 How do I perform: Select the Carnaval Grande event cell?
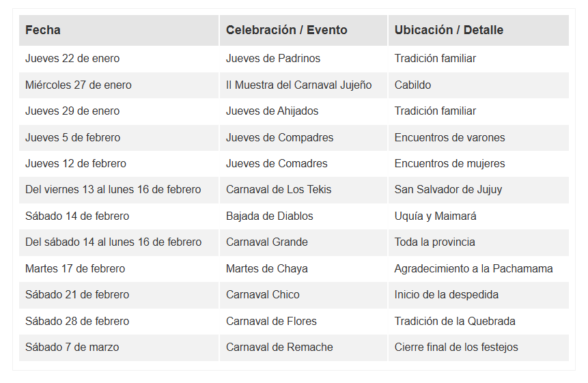pos(267,242)
